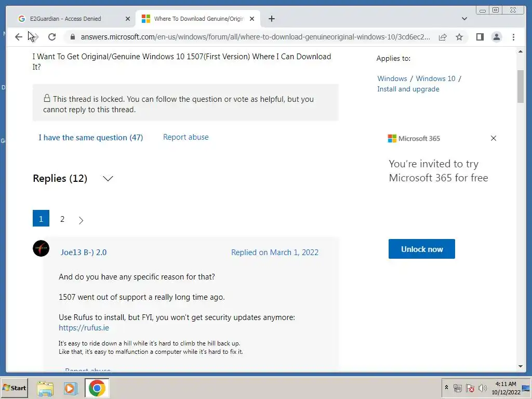Screen dimensions: 532x399
Task: Share this page using the share icon
Action: tap(443, 37)
